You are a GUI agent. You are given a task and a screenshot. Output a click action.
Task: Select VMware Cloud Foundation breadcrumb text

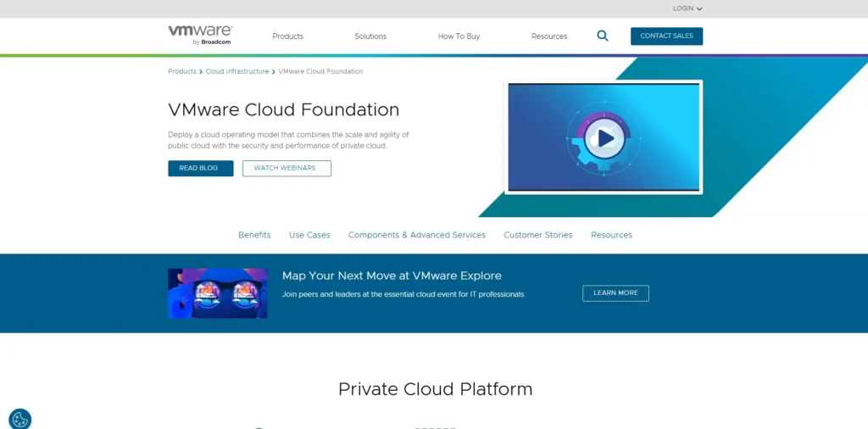(320, 71)
